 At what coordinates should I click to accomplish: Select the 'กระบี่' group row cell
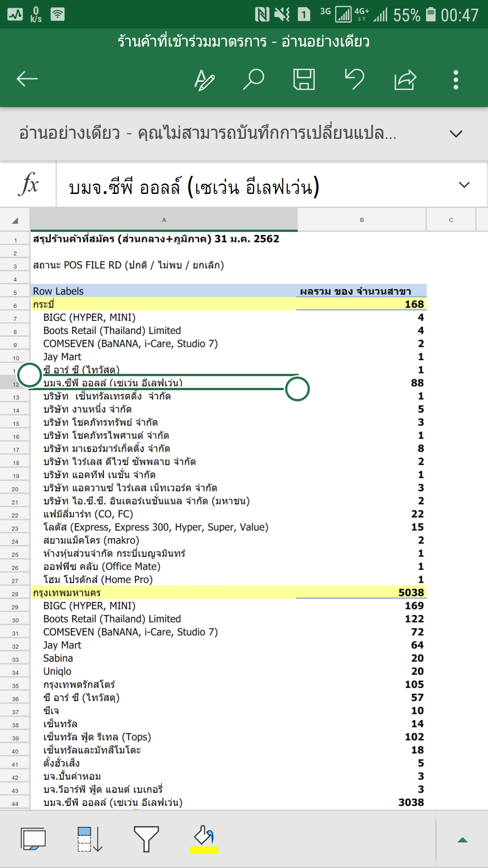click(164, 304)
